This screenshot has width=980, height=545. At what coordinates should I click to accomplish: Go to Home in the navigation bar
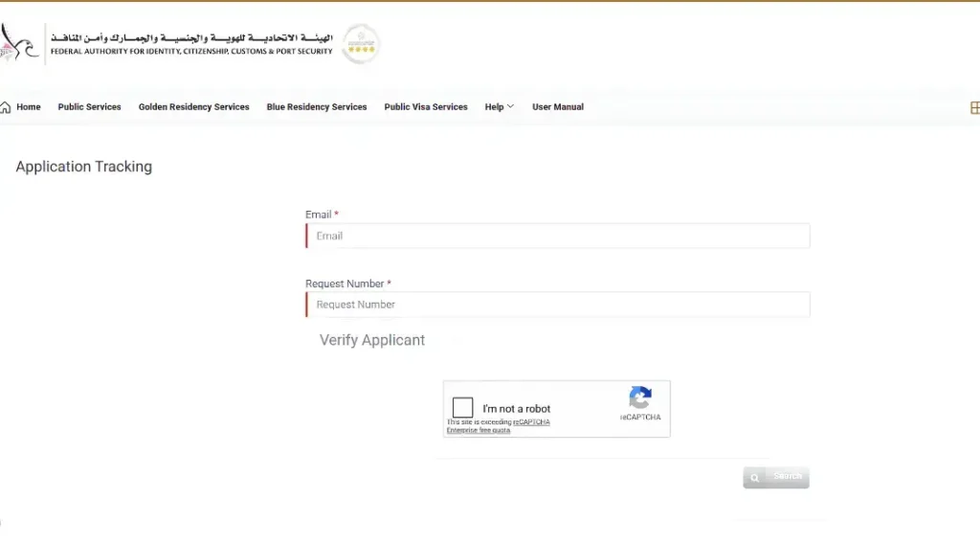pyautogui.click(x=28, y=107)
